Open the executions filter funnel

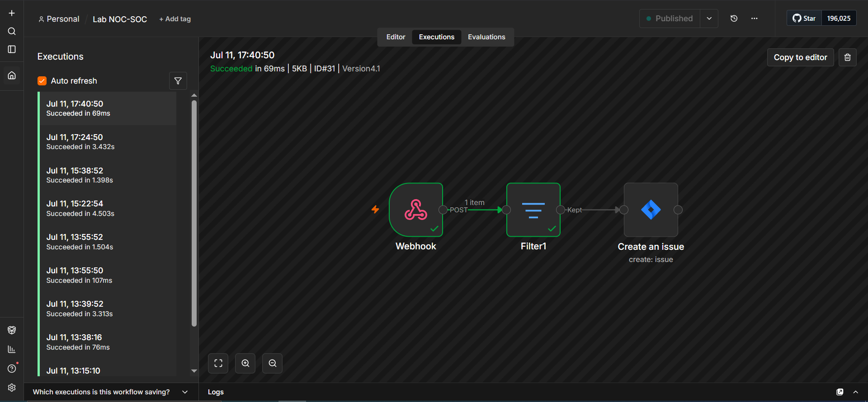(x=178, y=81)
